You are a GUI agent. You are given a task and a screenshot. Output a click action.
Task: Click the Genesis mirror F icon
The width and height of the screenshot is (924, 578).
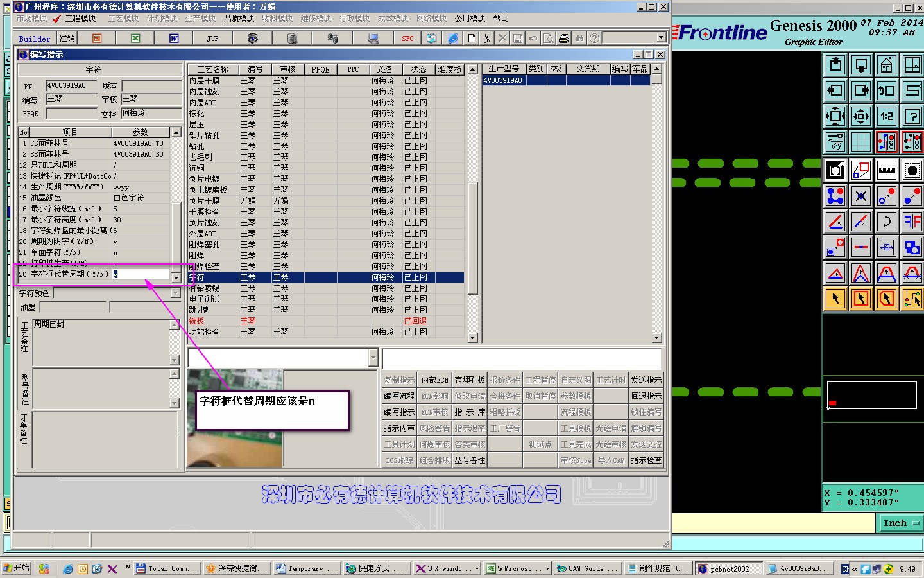(x=912, y=222)
